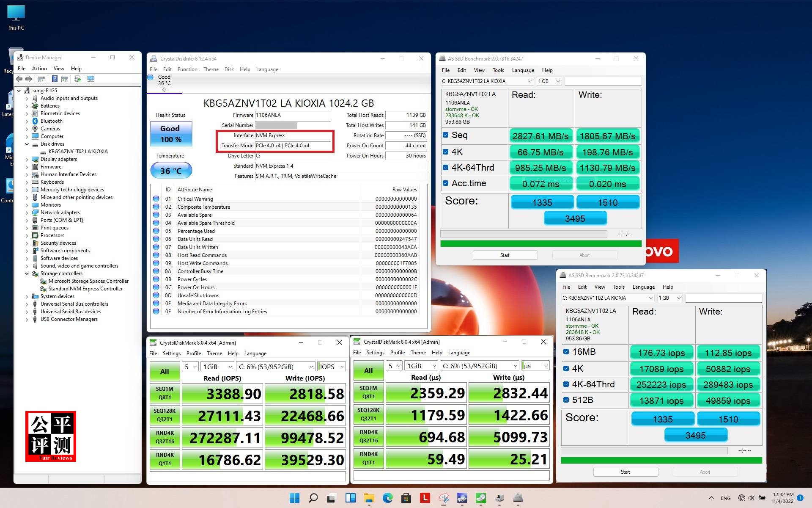Click the SEQ1M Q8T1 button in left CrystalDiskMark
This screenshot has height=508, width=812.
[x=165, y=393]
